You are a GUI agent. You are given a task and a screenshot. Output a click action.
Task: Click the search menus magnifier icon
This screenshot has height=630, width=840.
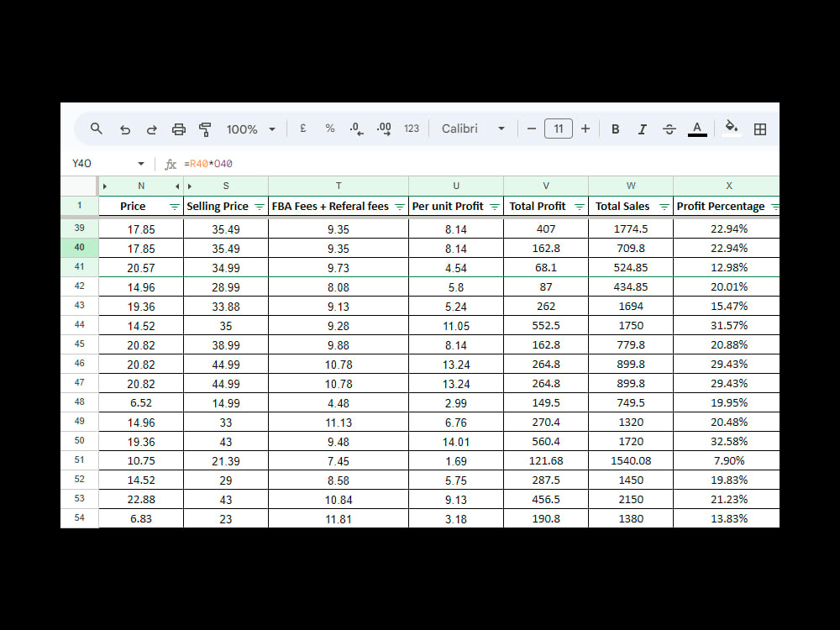(97, 129)
